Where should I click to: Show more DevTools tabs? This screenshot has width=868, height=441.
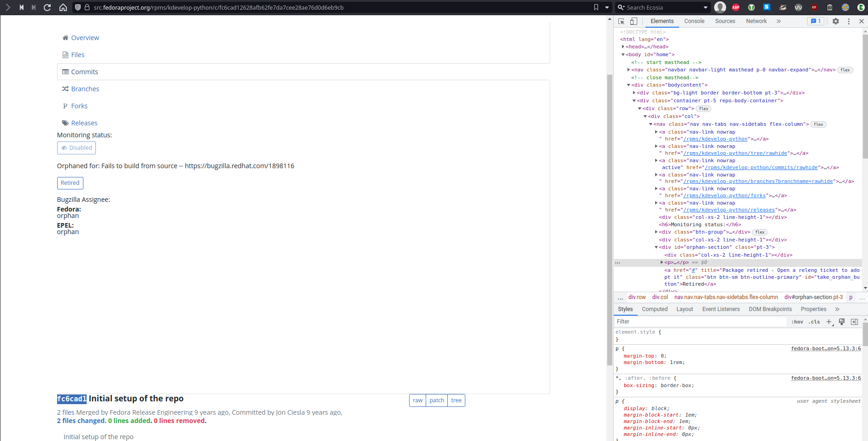tap(779, 21)
